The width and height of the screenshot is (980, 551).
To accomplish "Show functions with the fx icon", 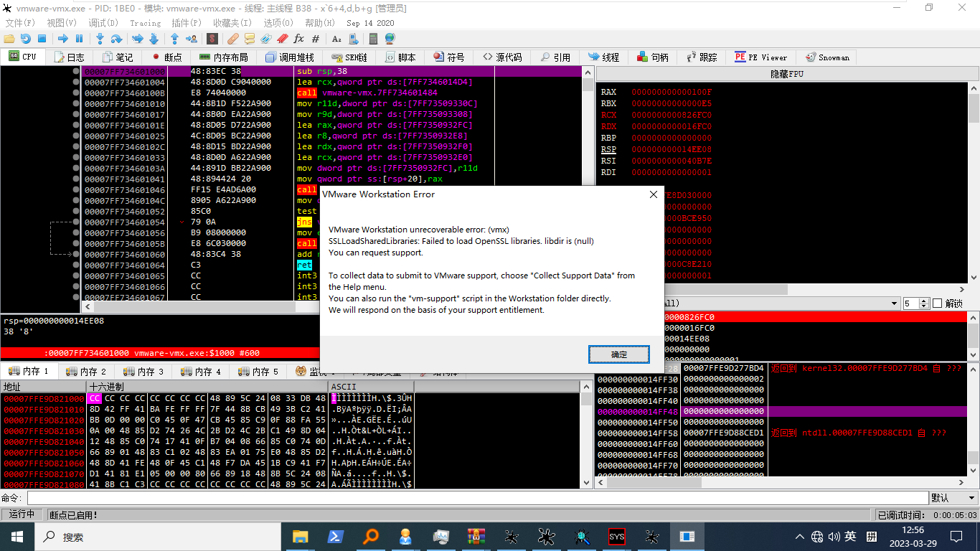I will [299, 39].
